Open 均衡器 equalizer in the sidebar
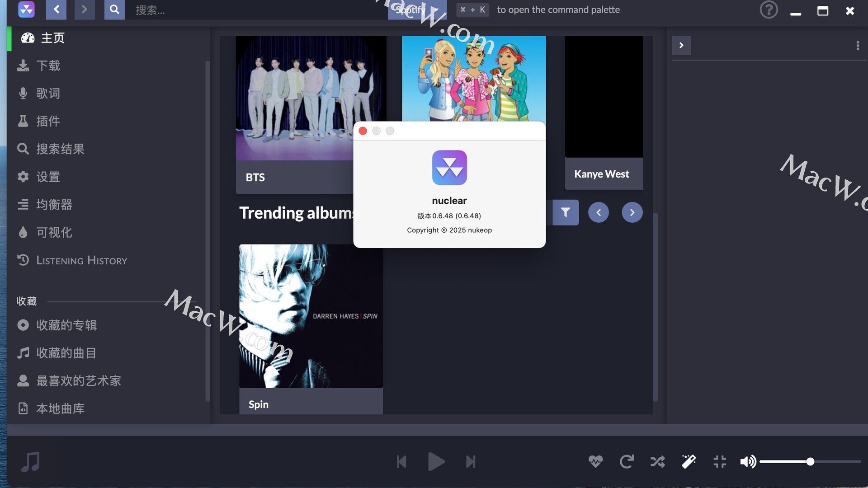This screenshot has height=488, width=868. coord(108,205)
